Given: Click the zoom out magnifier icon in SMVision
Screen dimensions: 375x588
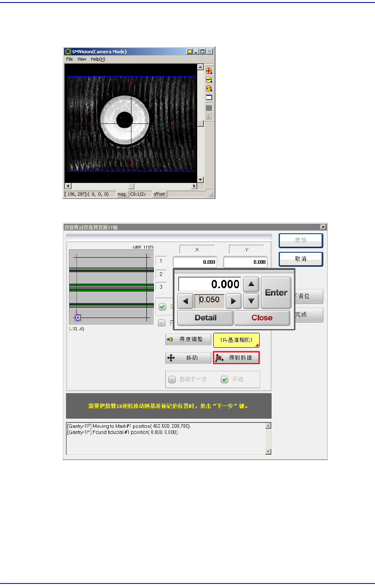Looking at the screenshot, I should (209, 80).
